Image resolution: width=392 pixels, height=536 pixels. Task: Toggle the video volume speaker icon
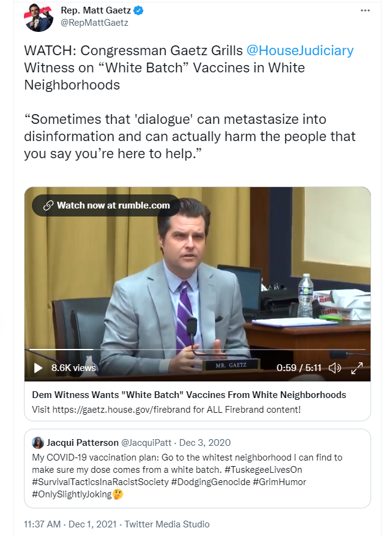tap(334, 368)
